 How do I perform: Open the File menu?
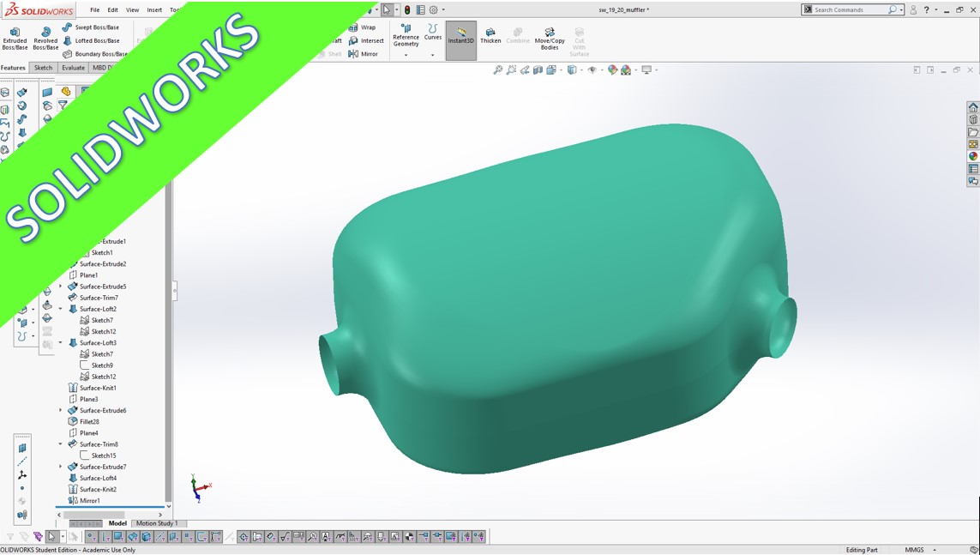pos(94,10)
